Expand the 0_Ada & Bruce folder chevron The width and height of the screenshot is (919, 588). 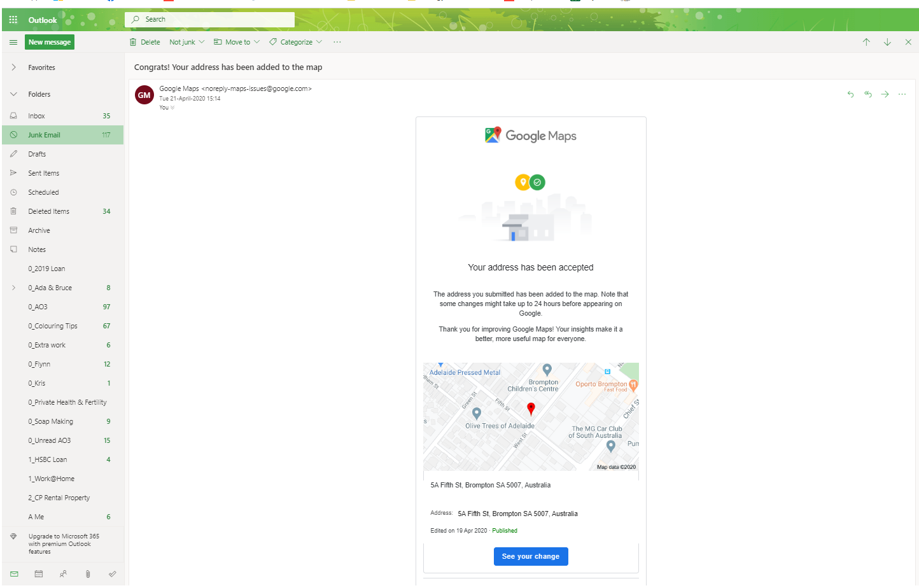pyautogui.click(x=13, y=288)
